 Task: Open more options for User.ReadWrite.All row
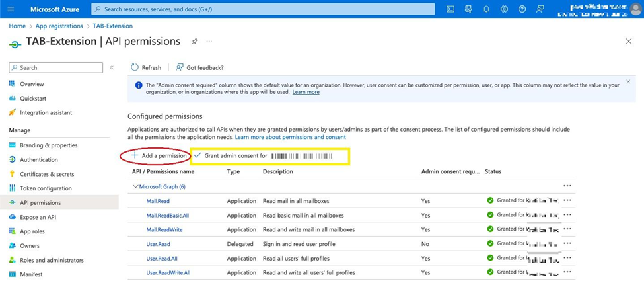click(567, 272)
